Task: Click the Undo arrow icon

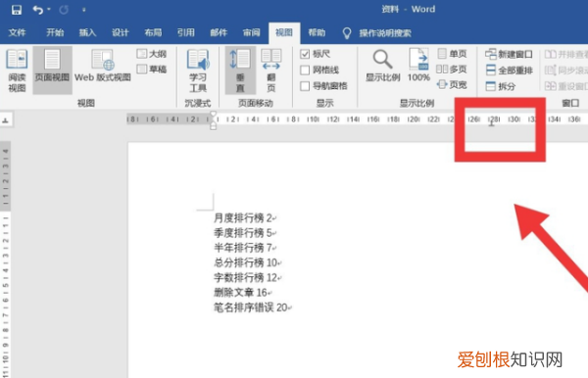Action: coord(38,10)
